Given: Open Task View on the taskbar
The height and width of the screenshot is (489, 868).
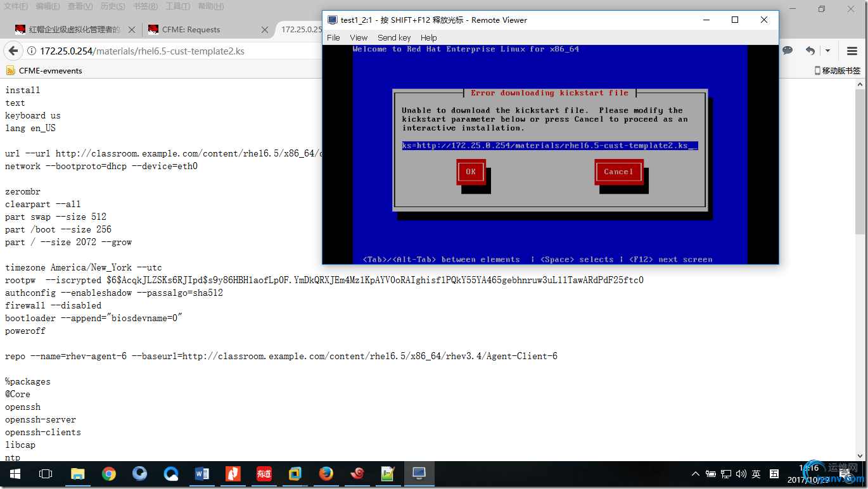Looking at the screenshot, I should pyautogui.click(x=46, y=474).
